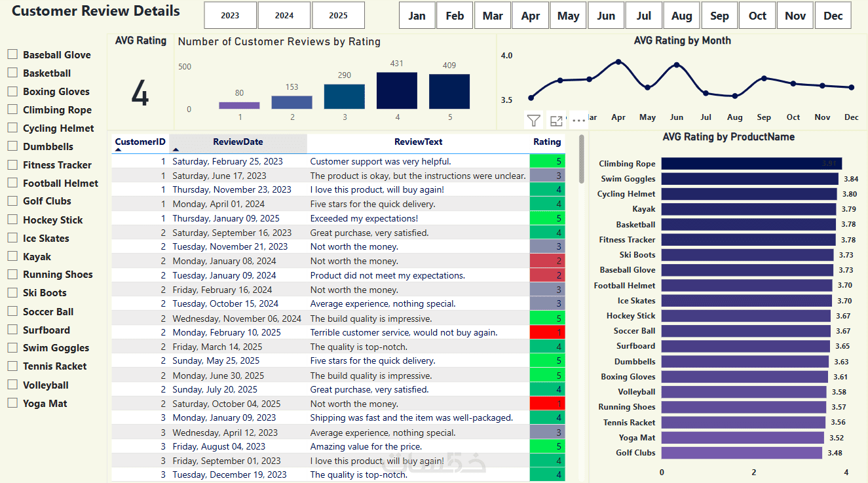Filter by year 2023
The height and width of the screenshot is (483, 868).
click(230, 16)
